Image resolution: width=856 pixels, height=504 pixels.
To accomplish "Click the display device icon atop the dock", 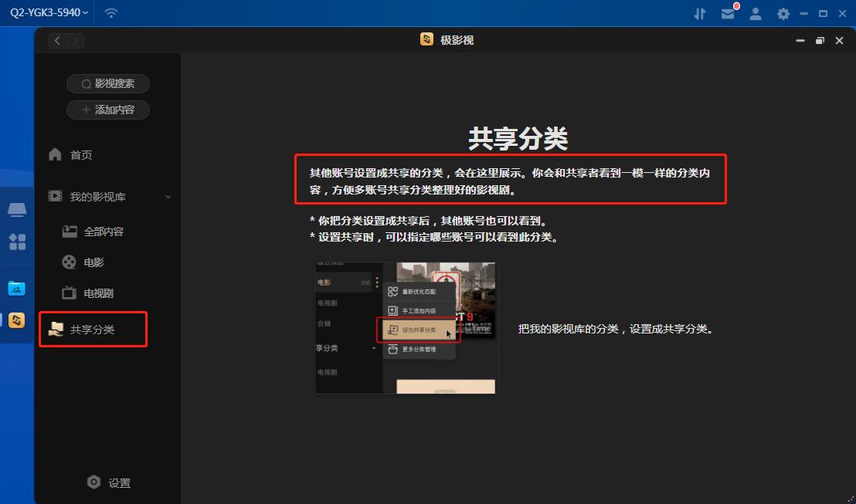I will pyautogui.click(x=16, y=209).
